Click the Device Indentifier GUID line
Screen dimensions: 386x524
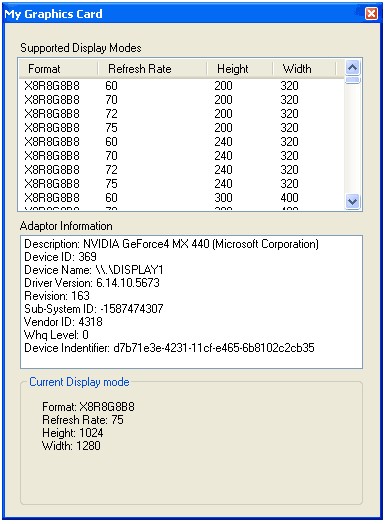click(x=169, y=348)
